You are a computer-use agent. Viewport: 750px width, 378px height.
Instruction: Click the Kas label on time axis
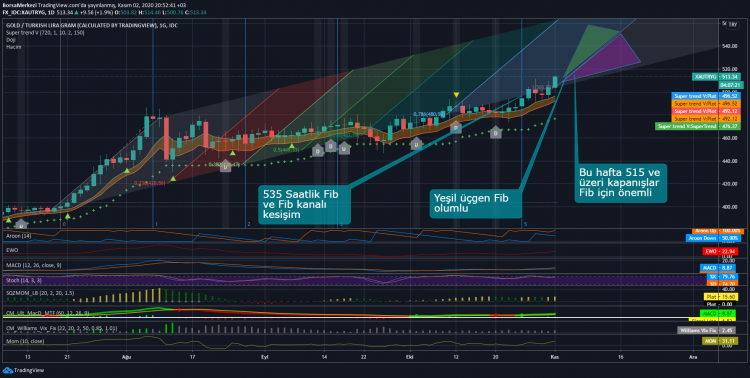click(x=555, y=357)
